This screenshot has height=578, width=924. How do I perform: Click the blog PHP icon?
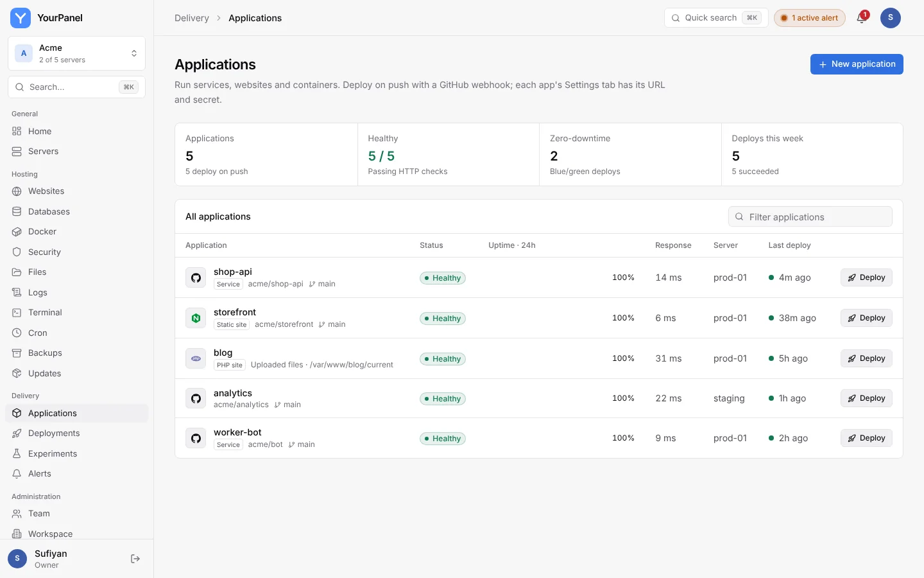pos(196,358)
